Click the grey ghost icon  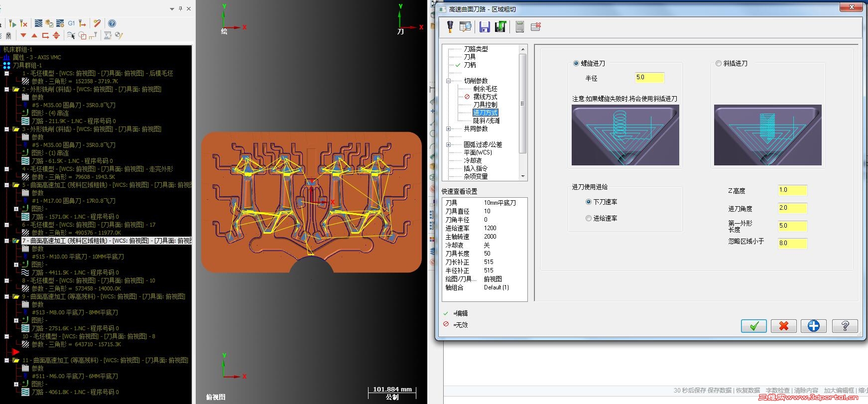[8, 35]
